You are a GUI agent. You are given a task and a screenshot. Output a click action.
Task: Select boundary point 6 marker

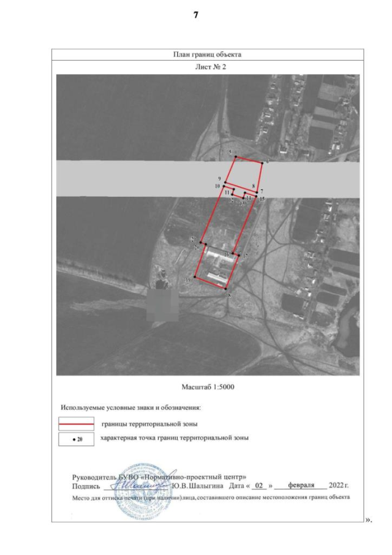[262, 163]
